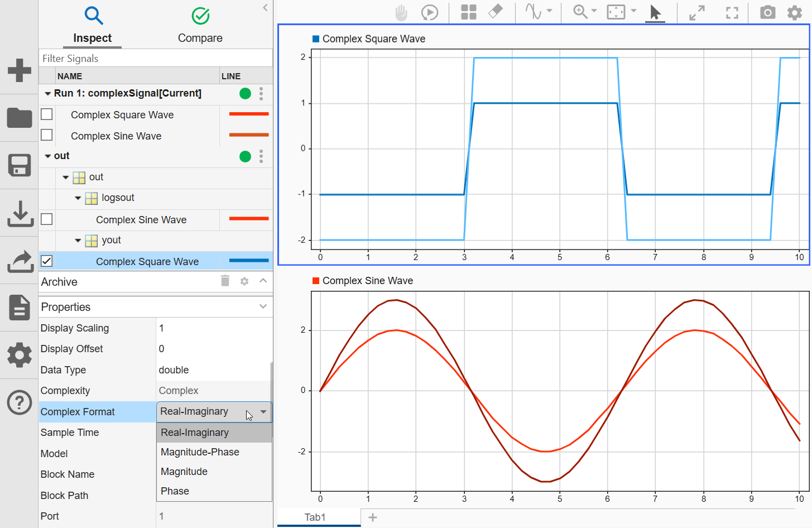Open the report document icon
The image size is (812, 528).
(x=20, y=308)
